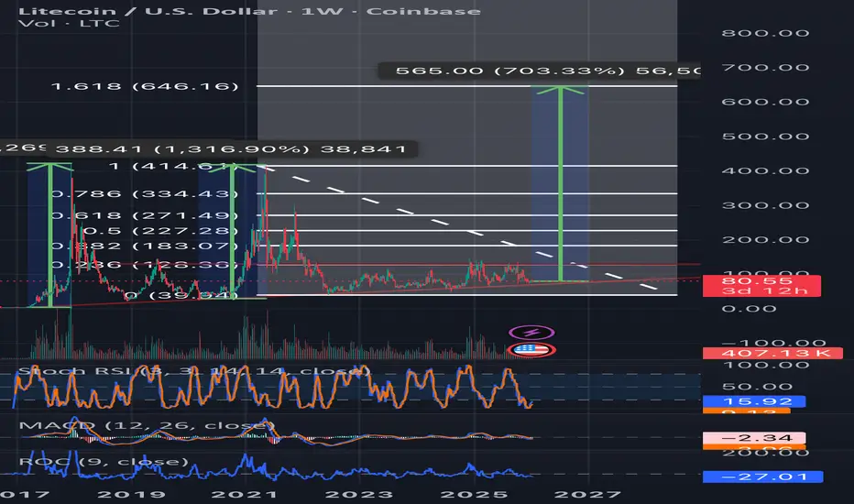
Task: Click the 2025 time axis label
Action: tap(474, 494)
